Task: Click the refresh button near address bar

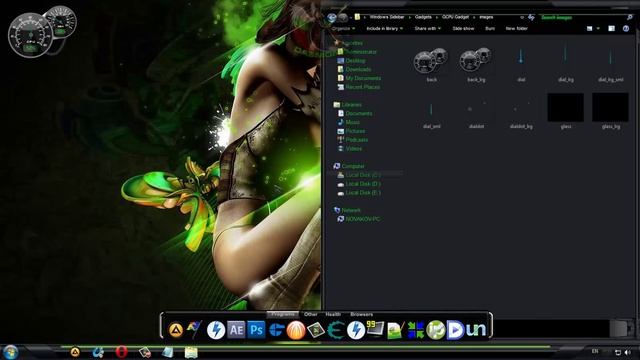Action: coord(531,17)
